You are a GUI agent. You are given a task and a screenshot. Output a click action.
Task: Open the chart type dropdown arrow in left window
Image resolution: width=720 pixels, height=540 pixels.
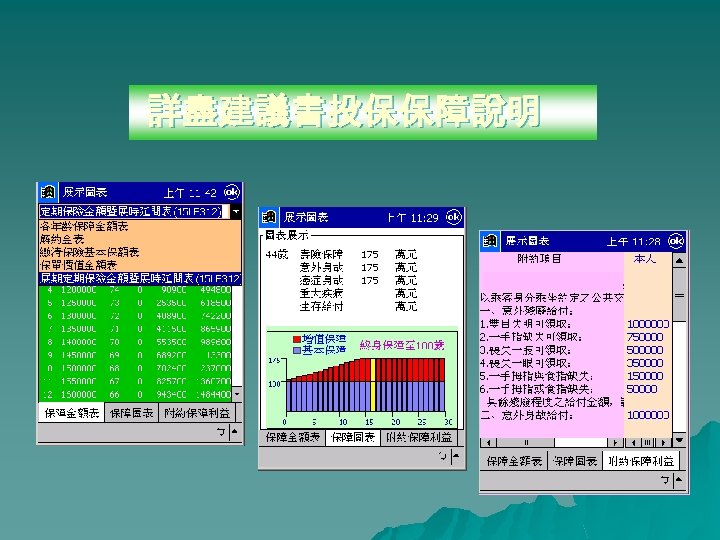tap(236, 211)
